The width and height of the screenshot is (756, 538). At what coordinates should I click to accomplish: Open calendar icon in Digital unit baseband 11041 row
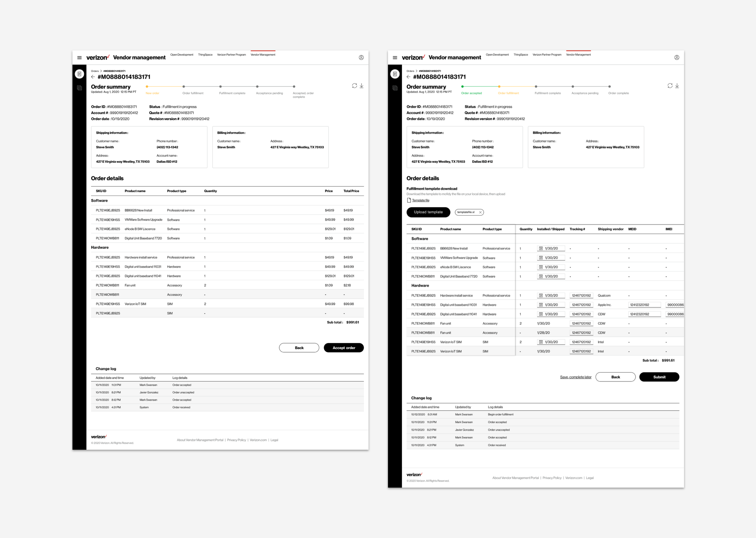tap(541, 314)
